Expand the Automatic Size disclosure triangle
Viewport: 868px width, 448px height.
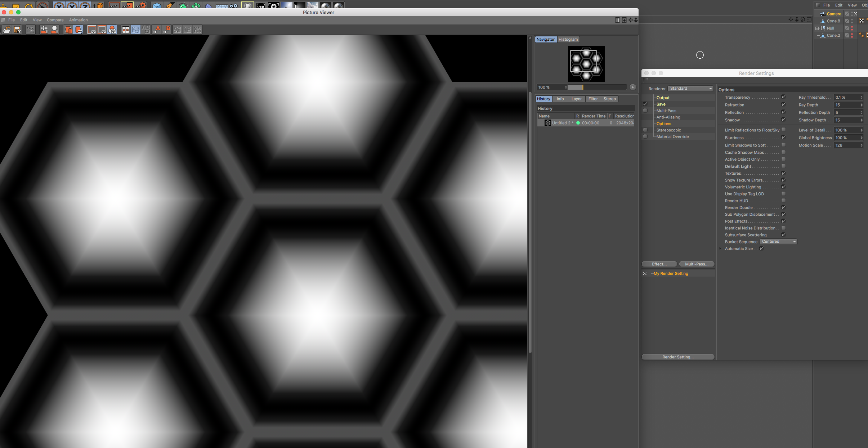720,248
